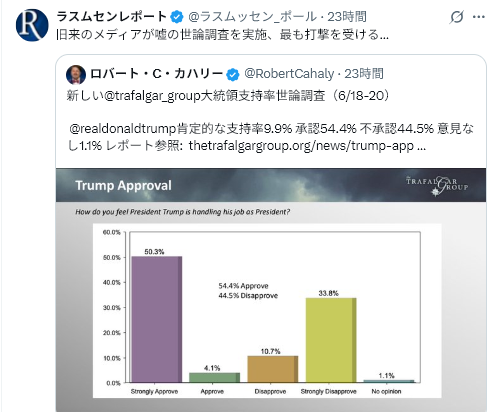Click the Grok slashed-circle icon
Image resolution: width=495 pixels, height=412 pixels.
[456, 17]
